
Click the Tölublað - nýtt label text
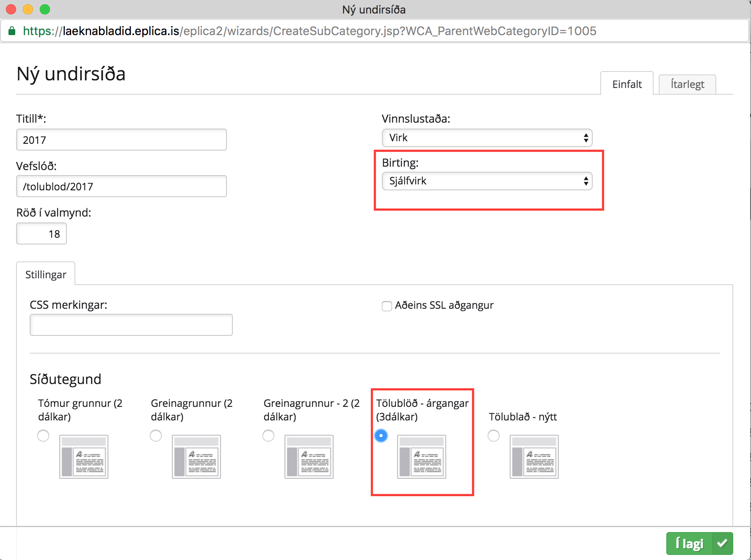coord(523,417)
